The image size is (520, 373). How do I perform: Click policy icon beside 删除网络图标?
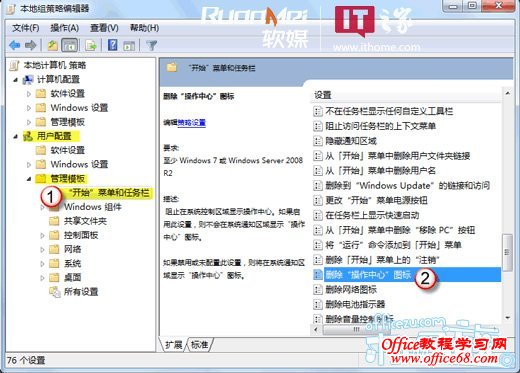tap(318, 289)
